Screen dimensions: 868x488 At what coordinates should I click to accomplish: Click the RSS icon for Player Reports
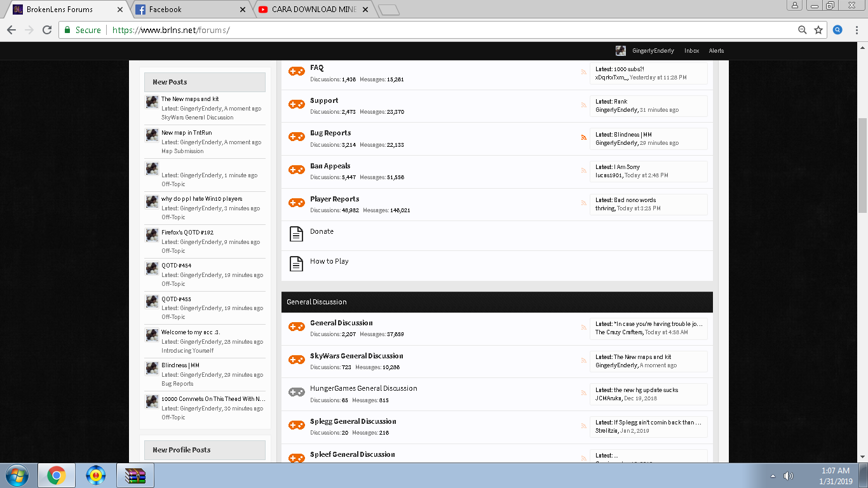584,203
